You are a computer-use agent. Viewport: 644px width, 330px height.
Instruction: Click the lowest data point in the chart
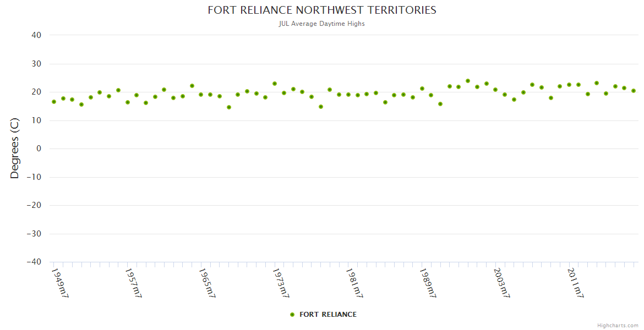[x=229, y=107]
